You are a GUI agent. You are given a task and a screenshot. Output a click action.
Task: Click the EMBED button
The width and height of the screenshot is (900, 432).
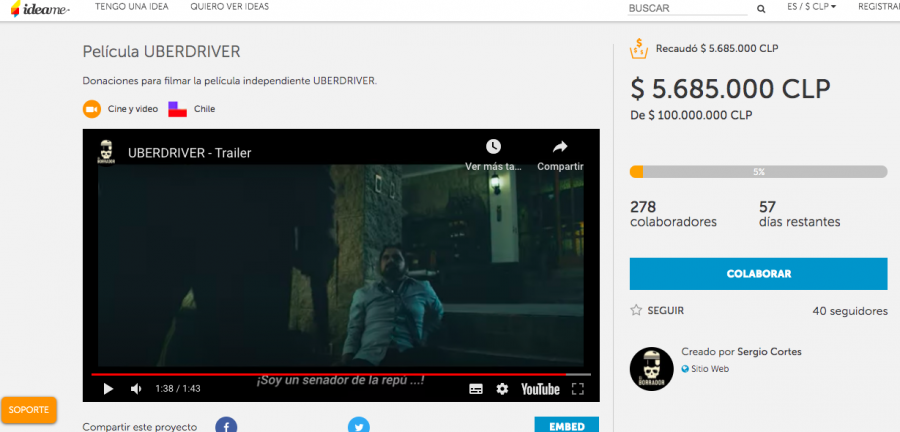click(x=567, y=425)
